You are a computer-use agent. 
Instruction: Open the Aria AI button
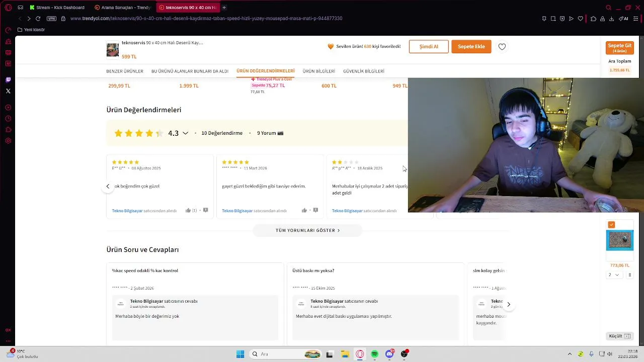624,19
